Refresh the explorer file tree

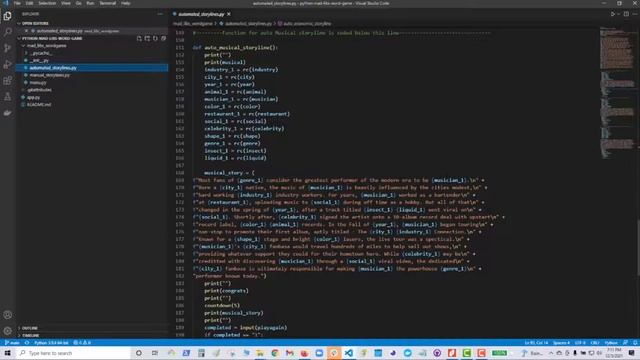coord(156,38)
